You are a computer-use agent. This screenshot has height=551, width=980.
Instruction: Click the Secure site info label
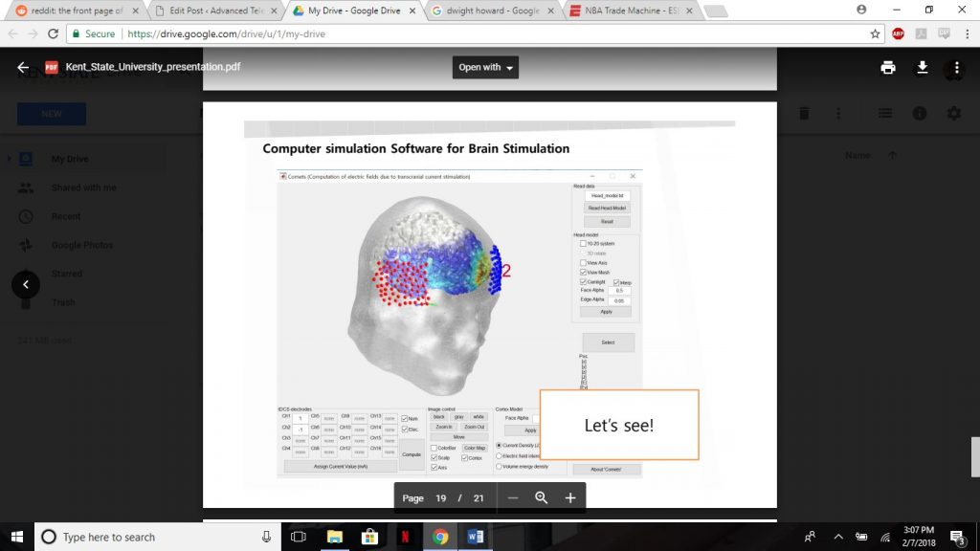[94, 33]
